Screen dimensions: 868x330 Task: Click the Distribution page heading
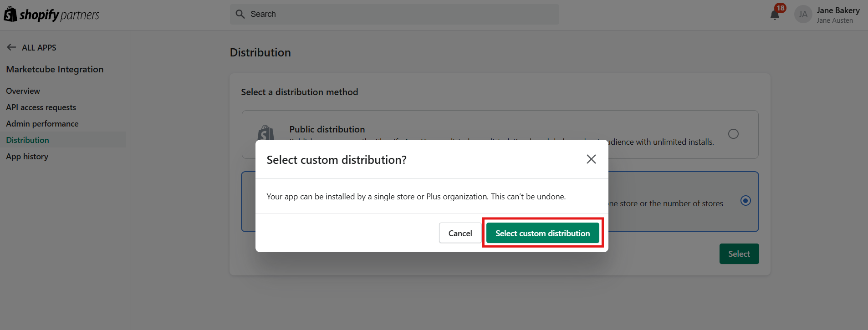260,52
